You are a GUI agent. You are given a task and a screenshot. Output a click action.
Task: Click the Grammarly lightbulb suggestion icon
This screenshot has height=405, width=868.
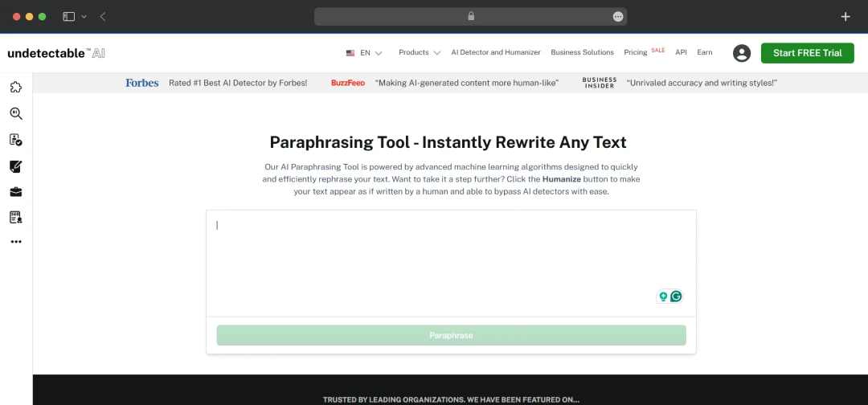point(662,297)
